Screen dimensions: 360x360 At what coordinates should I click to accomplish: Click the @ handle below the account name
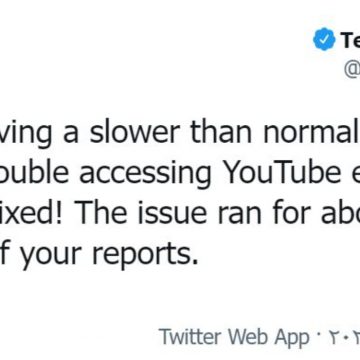pos(352,71)
